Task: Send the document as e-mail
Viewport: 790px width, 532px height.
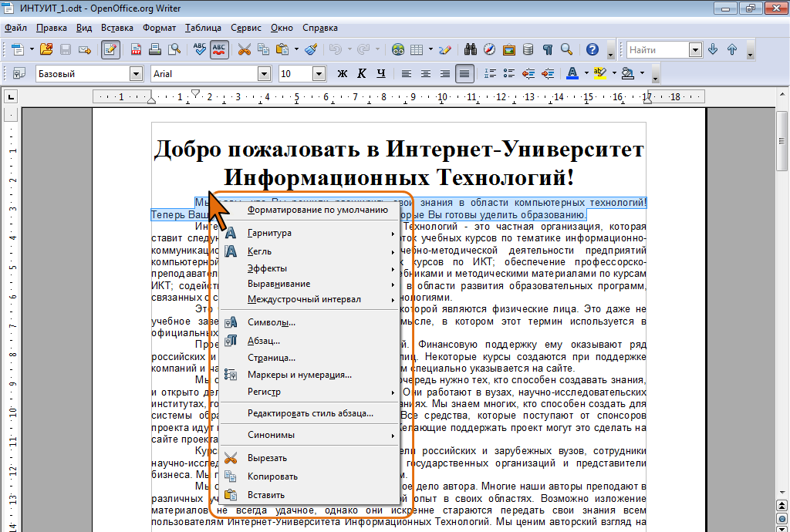Action: 85,49
